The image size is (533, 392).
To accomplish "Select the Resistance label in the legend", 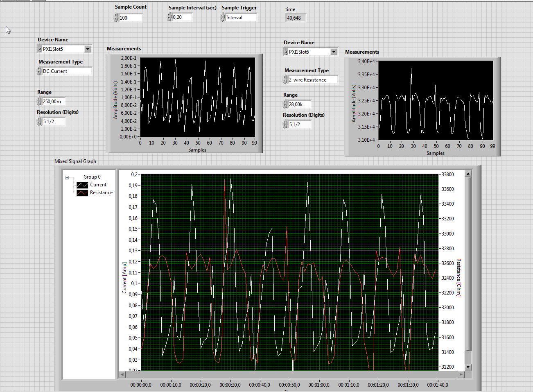I will click(101, 193).
